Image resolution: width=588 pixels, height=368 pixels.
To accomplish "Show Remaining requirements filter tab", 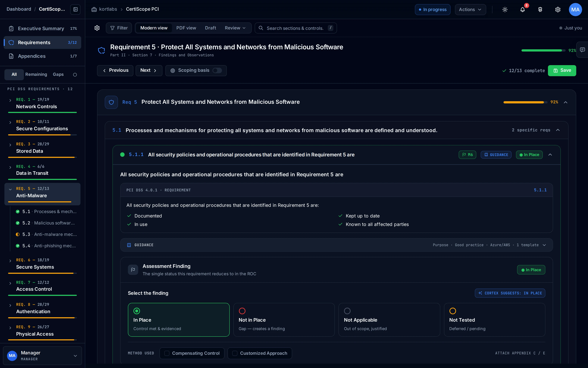I will click(36, 75).
